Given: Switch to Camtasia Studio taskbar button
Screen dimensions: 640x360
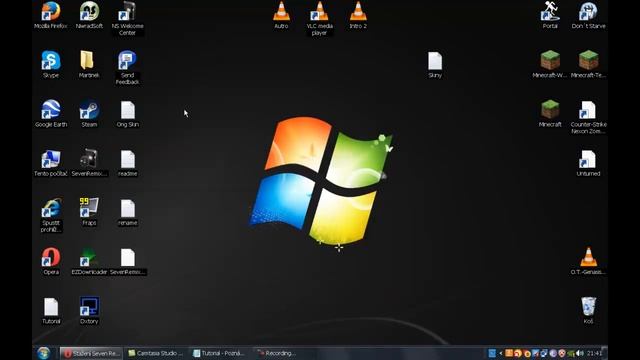Looking at the screenshot, I should coord(156,353).
